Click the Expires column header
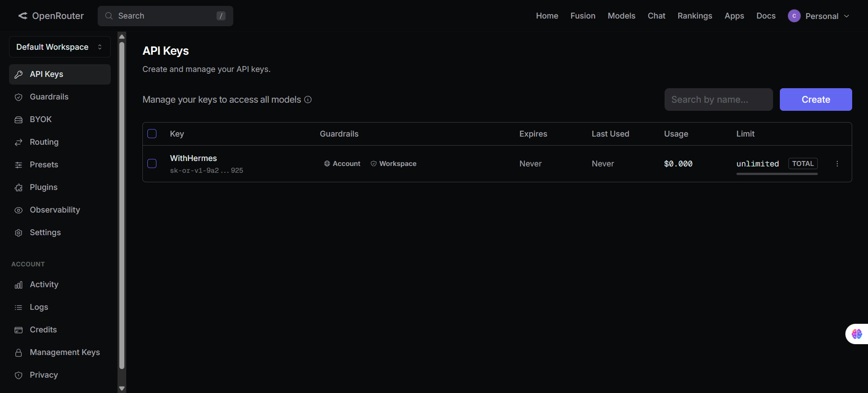Screen dimensions: 868x393 coord(533,134)
